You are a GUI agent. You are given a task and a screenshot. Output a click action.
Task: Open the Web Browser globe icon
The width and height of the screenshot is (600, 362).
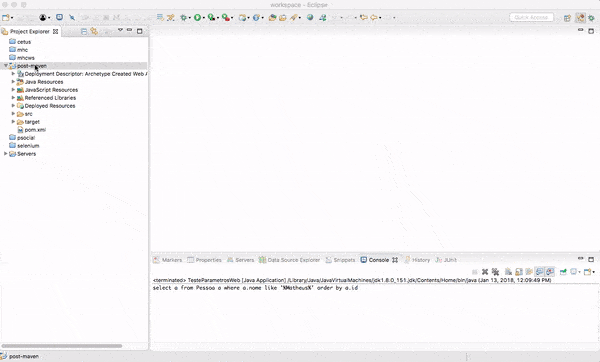click(x=310, y=17)
